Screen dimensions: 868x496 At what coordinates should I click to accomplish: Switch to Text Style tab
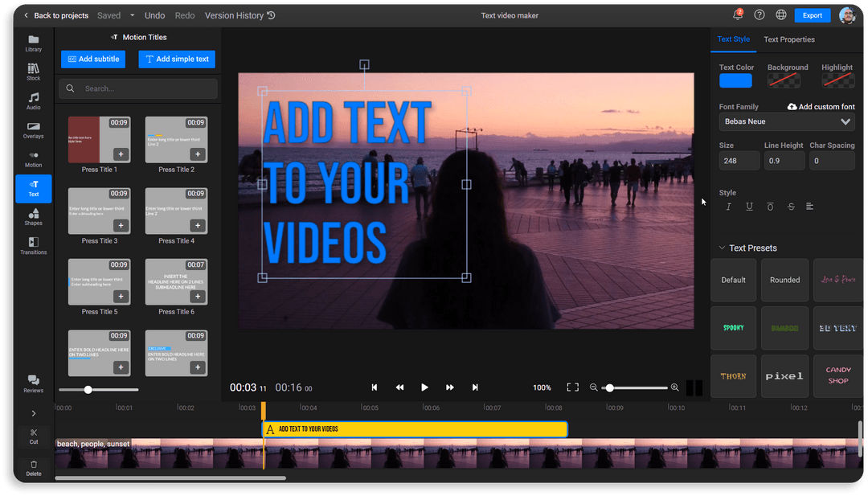(734, 39)
